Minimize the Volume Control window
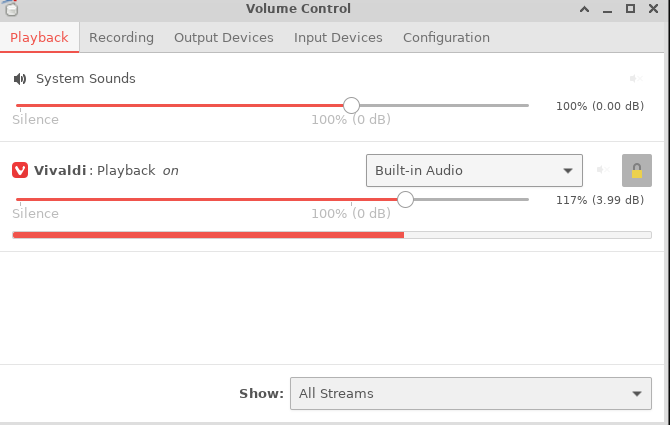 (x=608, y=10)
